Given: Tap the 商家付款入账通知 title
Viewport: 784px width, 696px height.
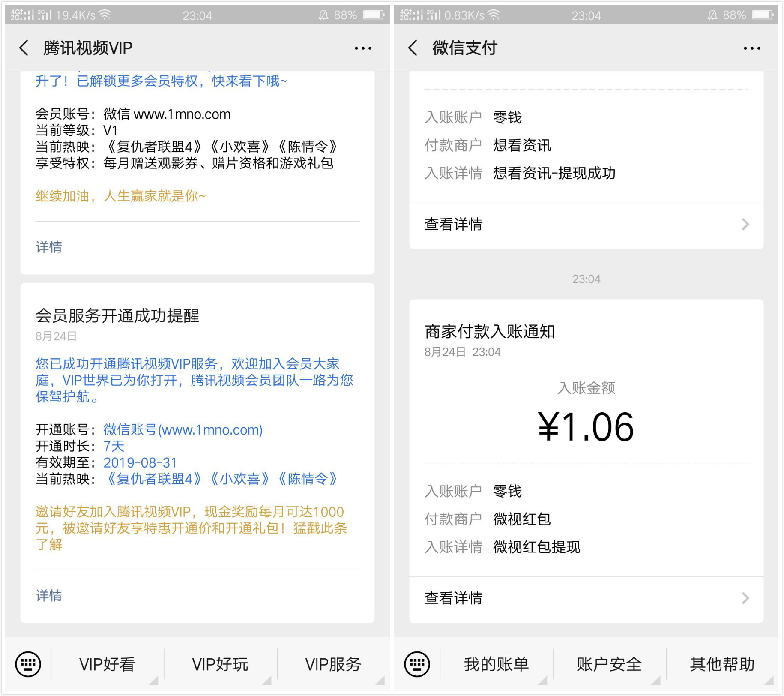Looking at the screenshot, I should (490, 331).
